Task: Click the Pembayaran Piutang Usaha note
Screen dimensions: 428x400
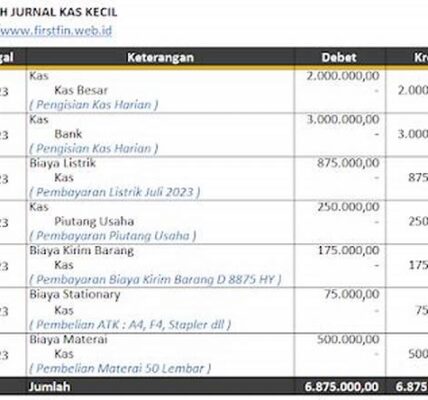Action: coord(113,236)
